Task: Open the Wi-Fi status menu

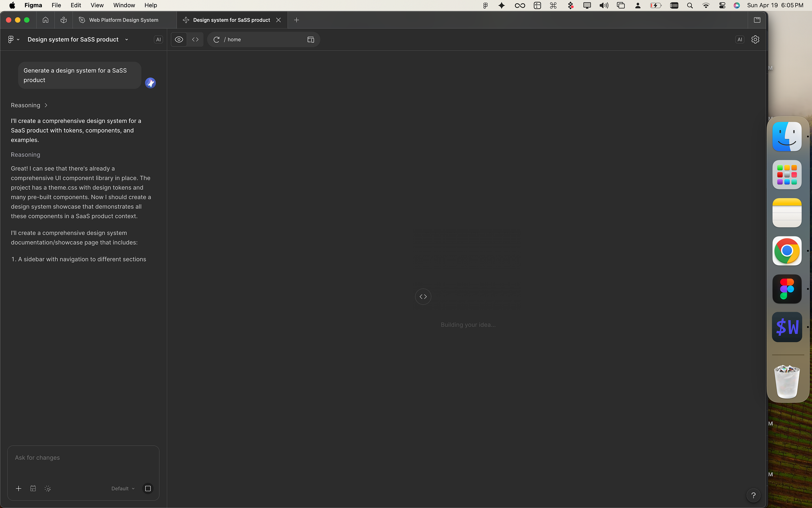Action: [x=706, y=5]
